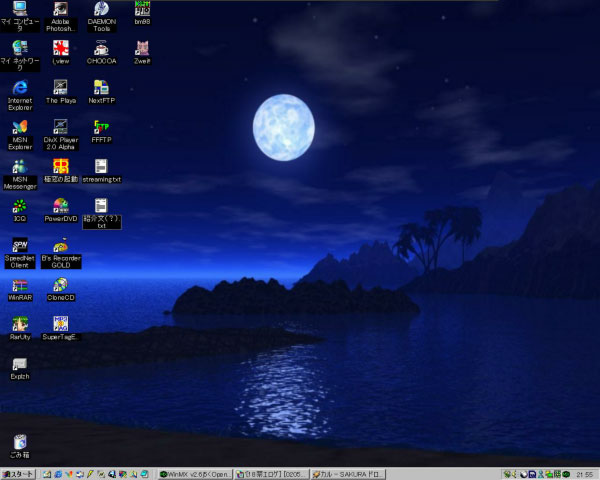
Task: Open the DivX Player 2.0 Alpha shortcut
Action: [x=61, y=127]
